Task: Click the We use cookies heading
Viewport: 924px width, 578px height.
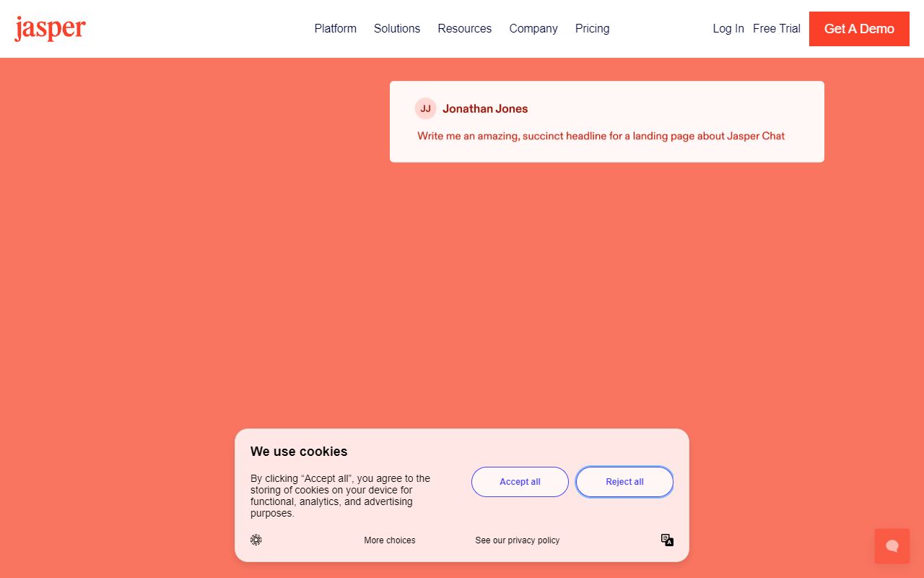Action: [x=299, y=451]
